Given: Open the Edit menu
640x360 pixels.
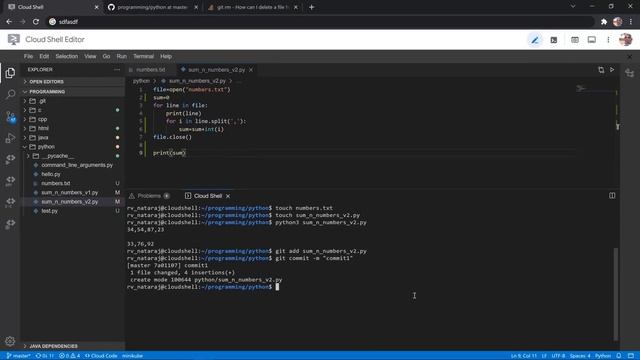Looking at the screenshot, I should click(44, 56).
